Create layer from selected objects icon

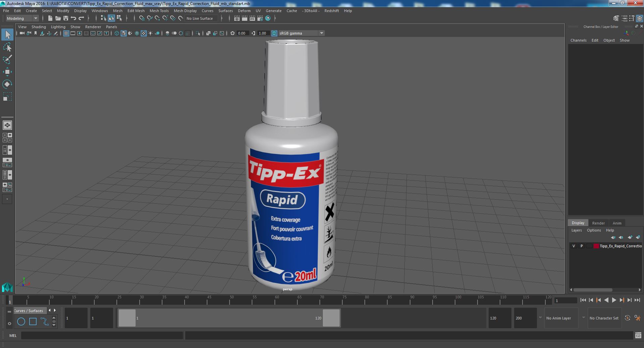click(638, 237)
